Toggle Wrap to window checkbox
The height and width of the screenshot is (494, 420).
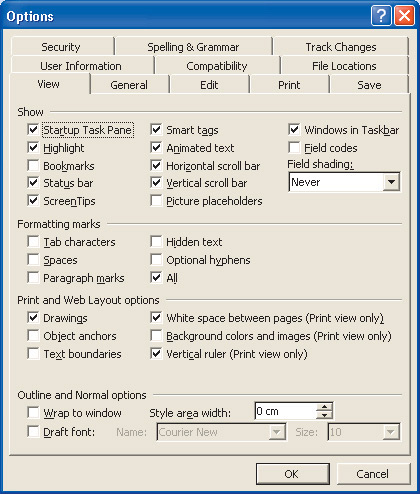33,412
